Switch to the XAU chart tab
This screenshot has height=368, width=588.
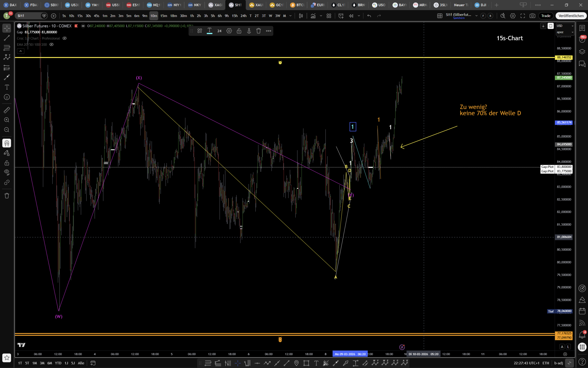pyautogui.click(x=256, y=5)
